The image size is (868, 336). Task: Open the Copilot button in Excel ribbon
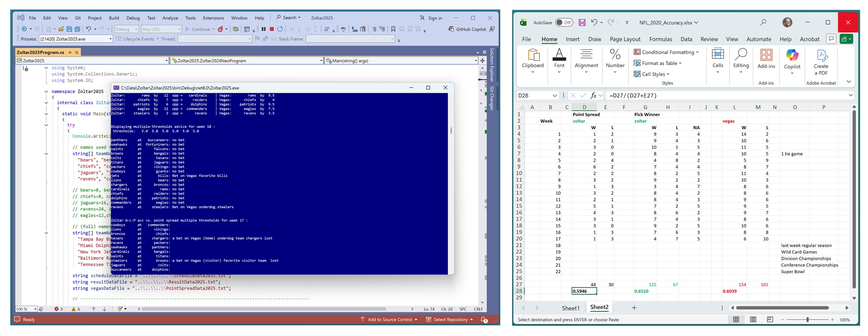click(x=792, y=60)
